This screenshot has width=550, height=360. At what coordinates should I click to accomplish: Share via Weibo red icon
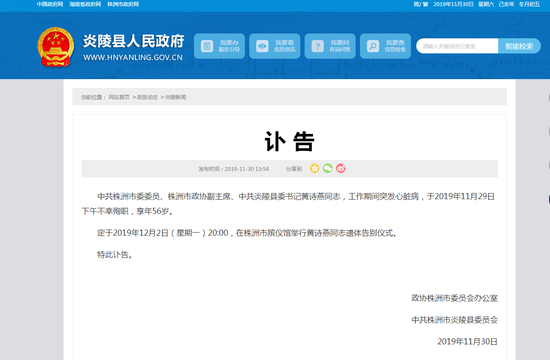click(x=341, y=168)
